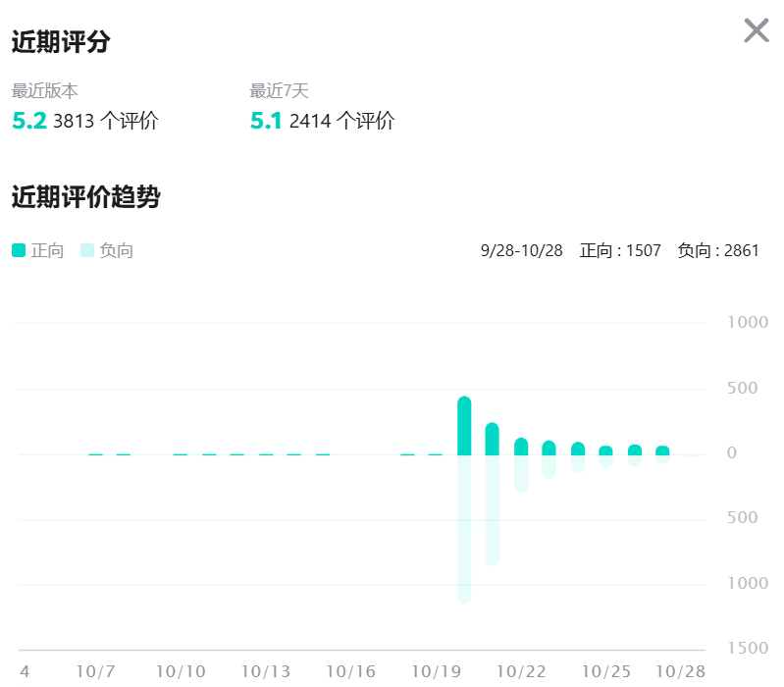
Task: Open the 2414 个评价 reviews count
Action: [x=342, y=121]
